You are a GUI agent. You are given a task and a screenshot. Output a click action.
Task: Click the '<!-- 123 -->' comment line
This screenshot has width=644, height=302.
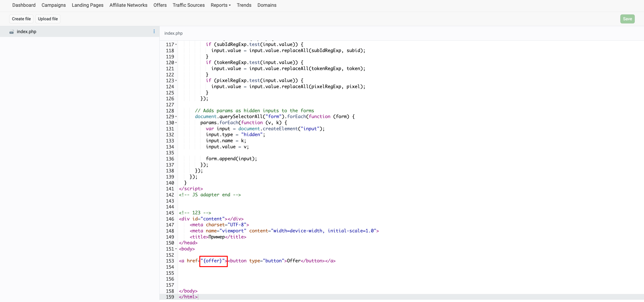click(x=195, y=213)
